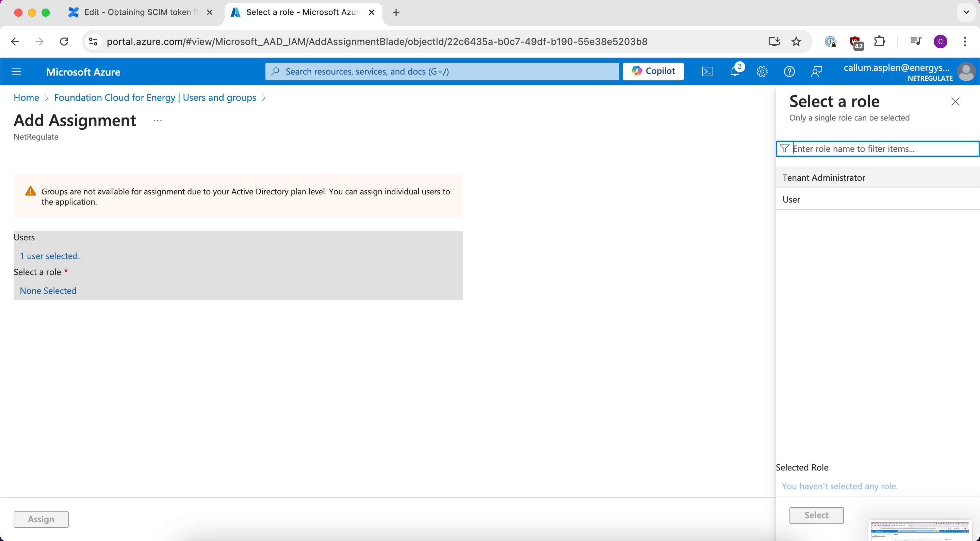
Task: Open Cloud Shell from the header
Action: coord(707,71)
